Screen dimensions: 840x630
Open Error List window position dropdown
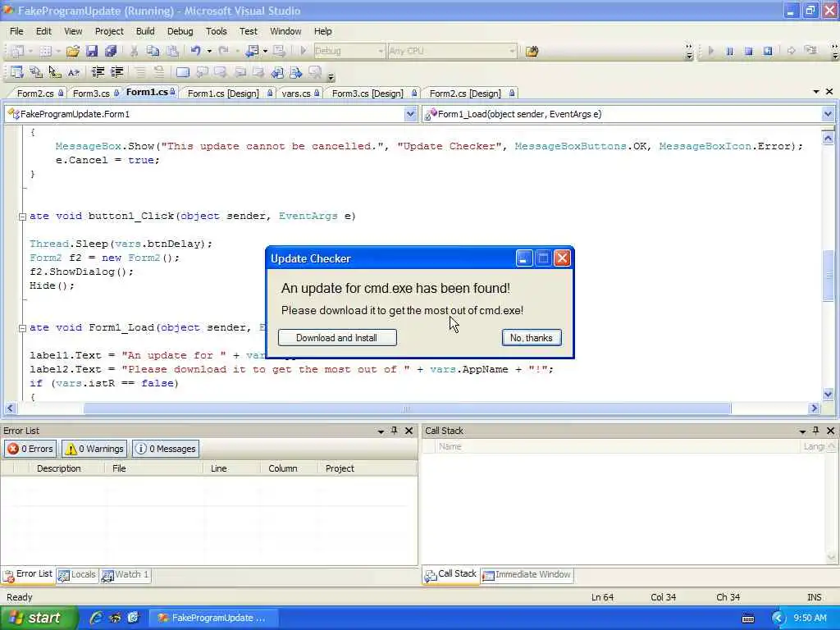click(381, 431)
